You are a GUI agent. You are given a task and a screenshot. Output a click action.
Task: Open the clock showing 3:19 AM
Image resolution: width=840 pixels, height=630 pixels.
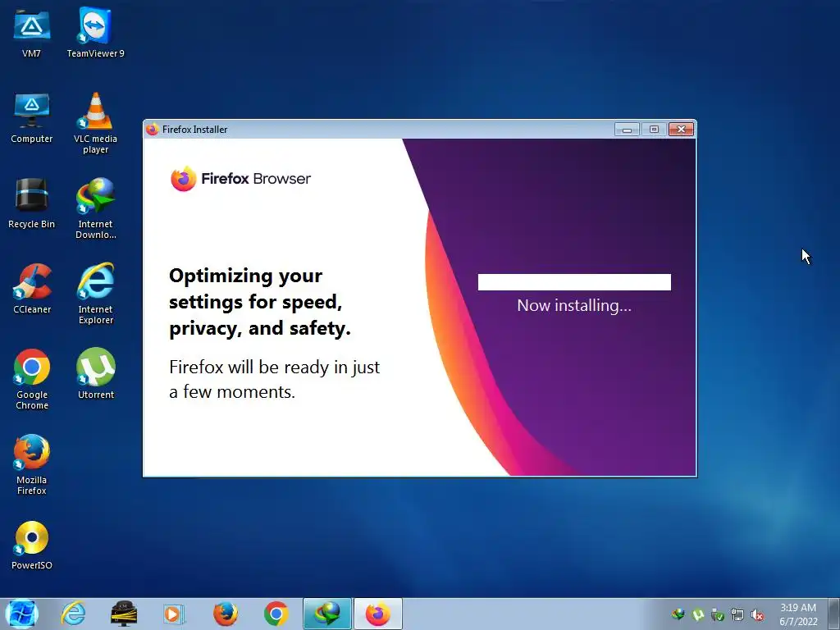(x=798, y=614)
